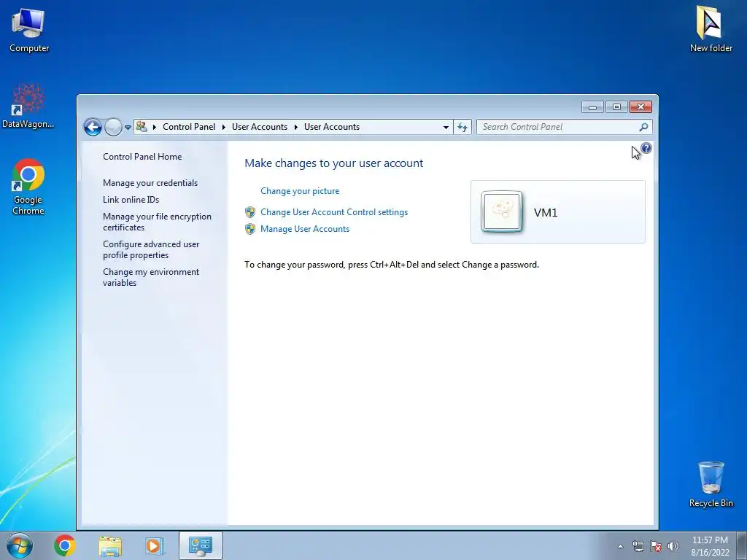The width and height of the screenshot is (747, 560).
Task: Click Show desktop button at taskbar end
Action: (x=742, y=545)
